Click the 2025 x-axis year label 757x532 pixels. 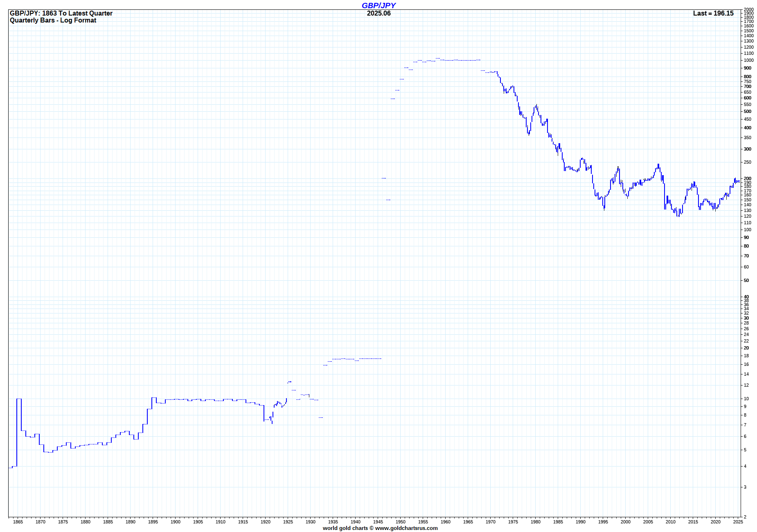coord(738,522)
